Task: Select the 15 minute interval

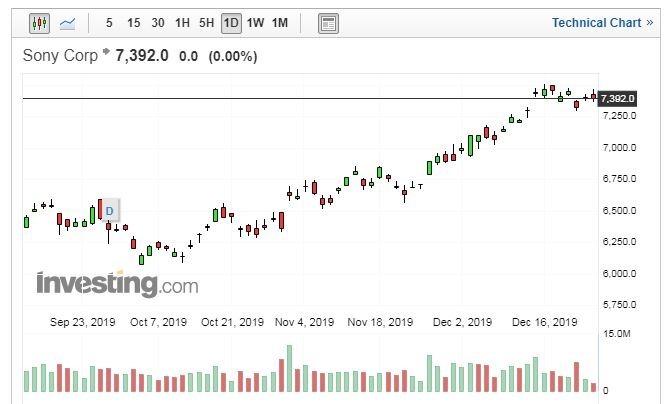Action: 134,23
